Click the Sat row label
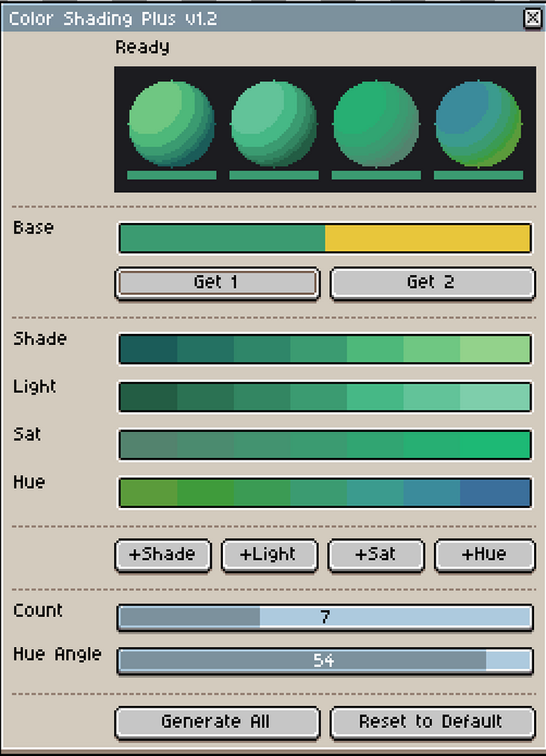 tap(27, 435)
